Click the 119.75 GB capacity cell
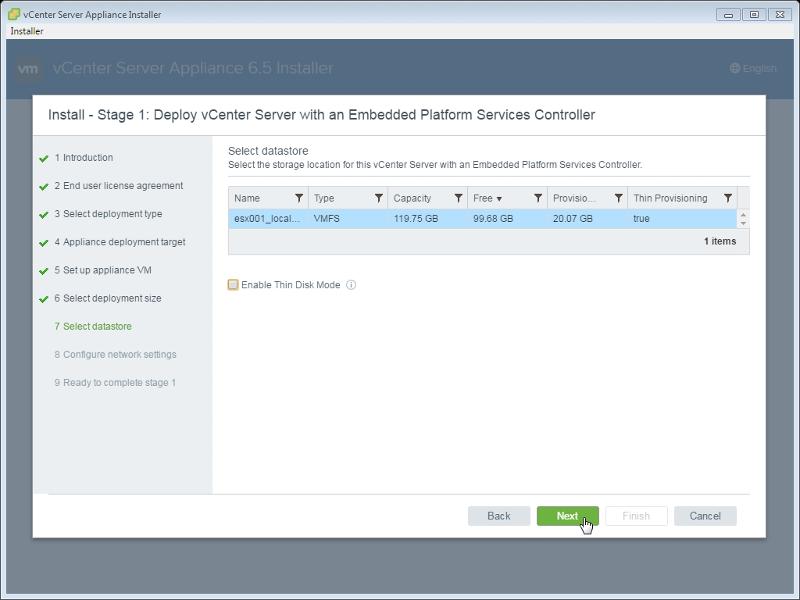The height and width of the screenshot is (600, 800). coord(416,218)
